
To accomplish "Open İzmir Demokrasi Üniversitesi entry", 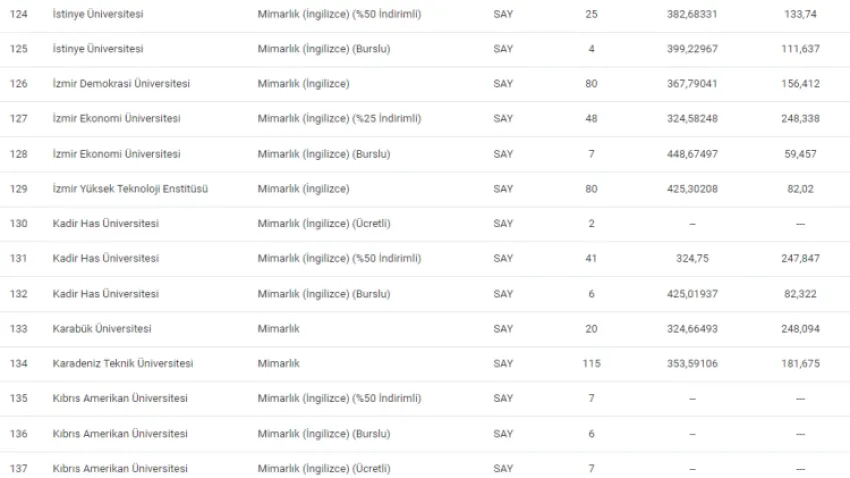I will click(121, 83).
